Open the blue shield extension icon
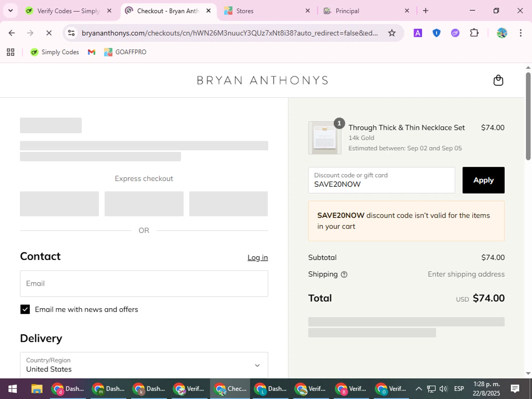532x399 pixels. 437,33
